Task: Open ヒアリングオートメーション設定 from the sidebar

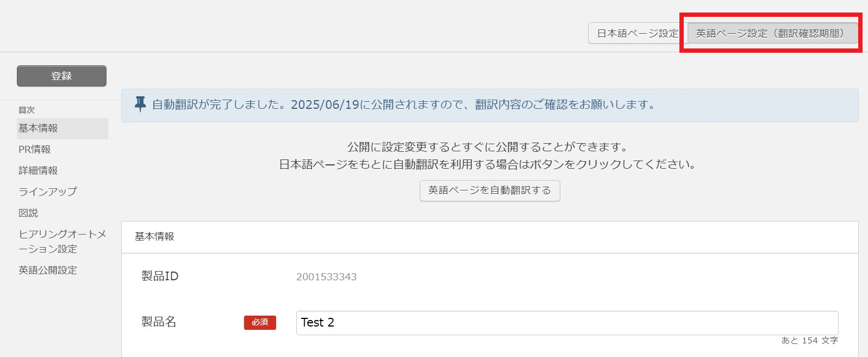Action: [x=62, y=242]
